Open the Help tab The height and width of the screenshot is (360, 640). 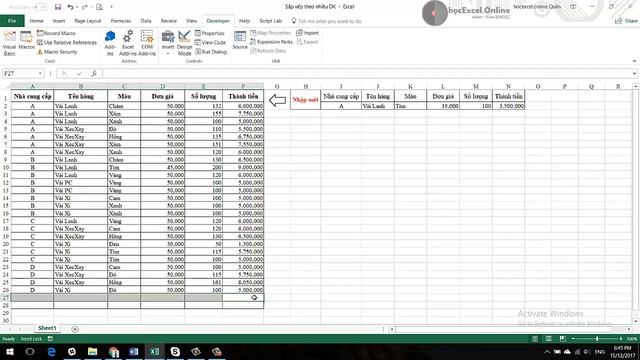tap(244, 21)
